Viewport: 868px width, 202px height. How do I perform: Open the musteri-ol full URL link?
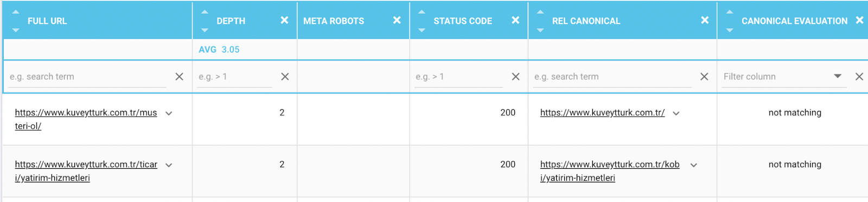click(86, 119)
